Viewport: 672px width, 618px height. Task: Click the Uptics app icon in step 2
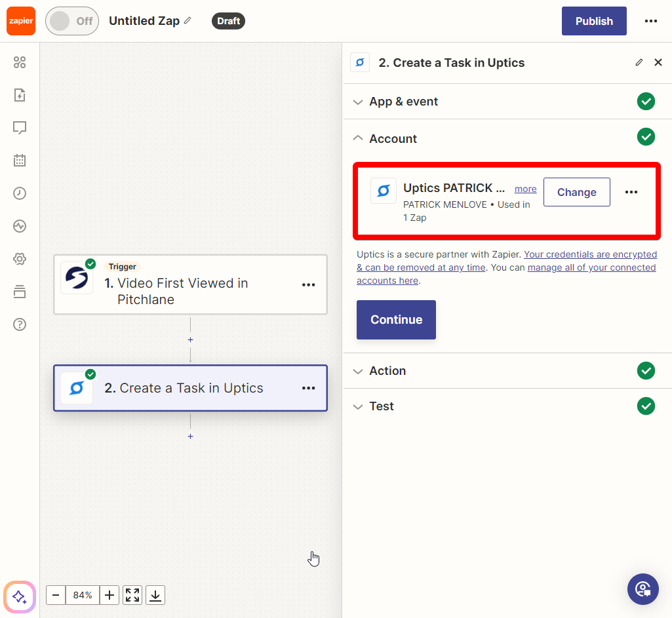tap(77, 388)
